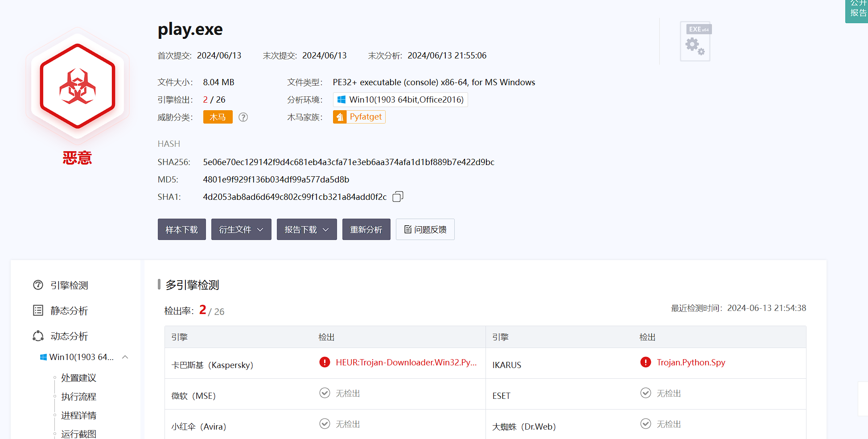Click the 小红伞 (Avira) engine name
This screenshot has height=439, width=868.
tap(199, 427)
